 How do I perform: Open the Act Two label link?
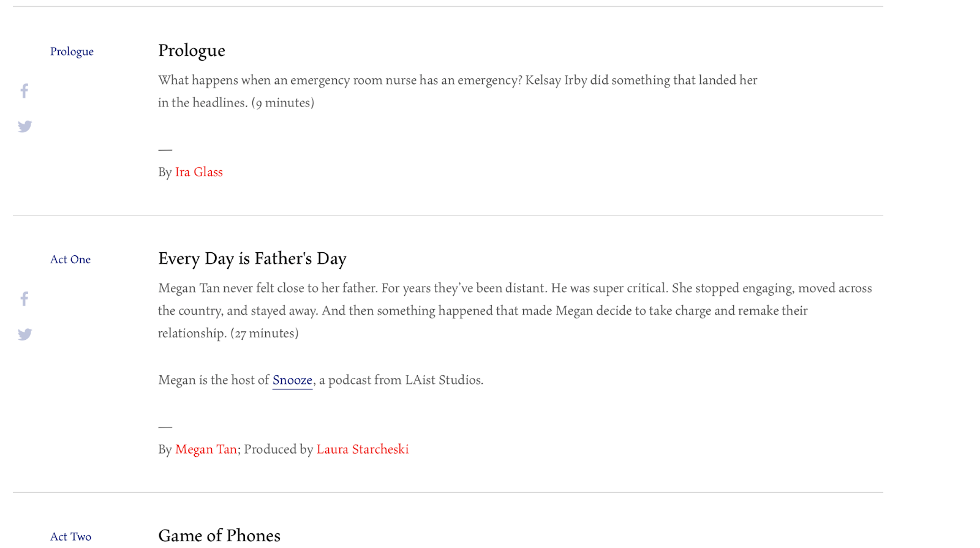[x=70, y=537]
